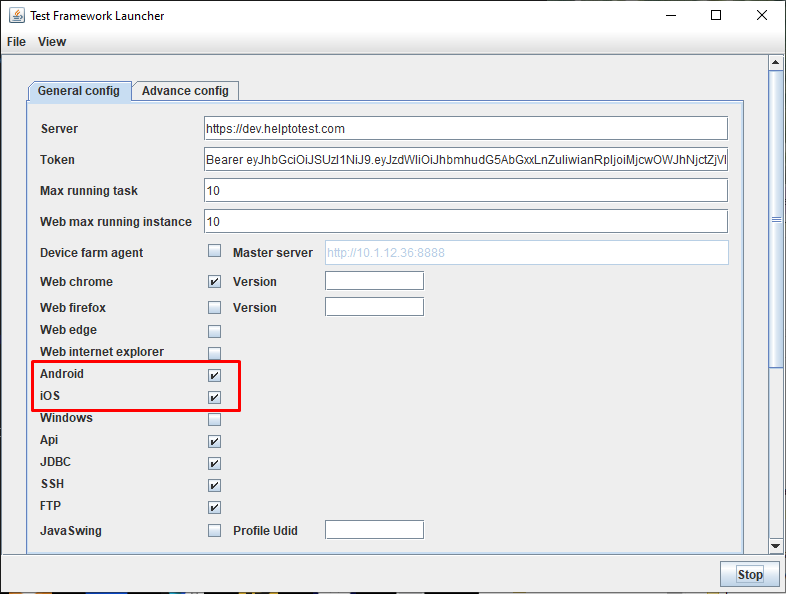Open the View menu
786x594 pixels.
[x=52, y=42]
